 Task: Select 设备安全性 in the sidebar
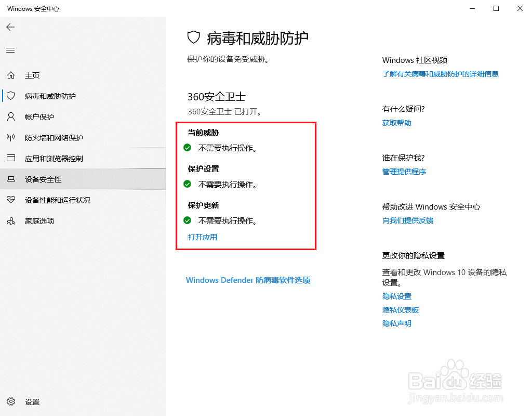pos(83,179)
